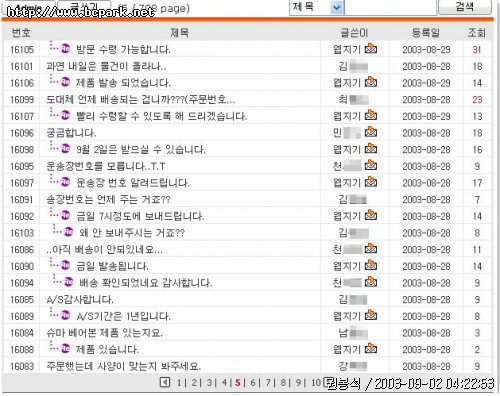Go to page 2 in pagination
Image resolution: width=500 pixels, height=396 pixels.
194,383
